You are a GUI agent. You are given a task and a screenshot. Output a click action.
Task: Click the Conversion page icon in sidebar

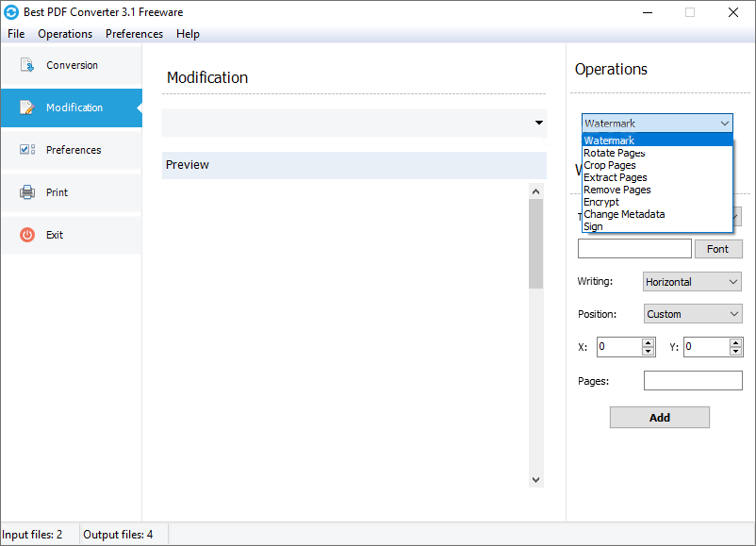tap(27, 65)
